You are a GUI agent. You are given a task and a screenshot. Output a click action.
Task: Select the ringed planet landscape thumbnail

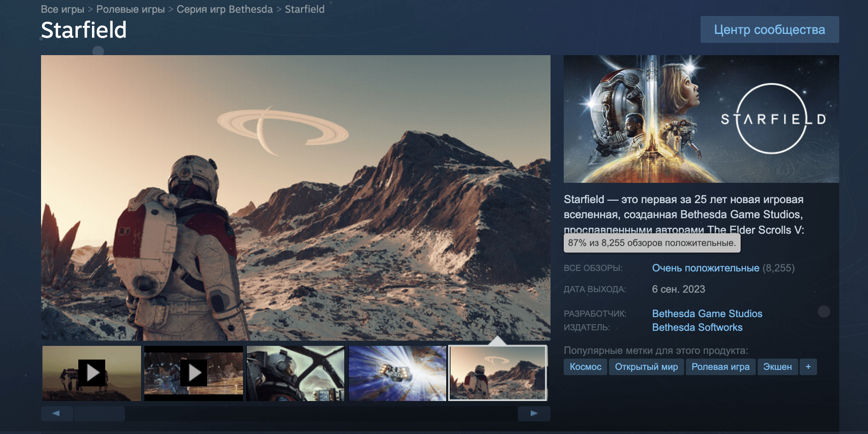[x=498, y=373]
